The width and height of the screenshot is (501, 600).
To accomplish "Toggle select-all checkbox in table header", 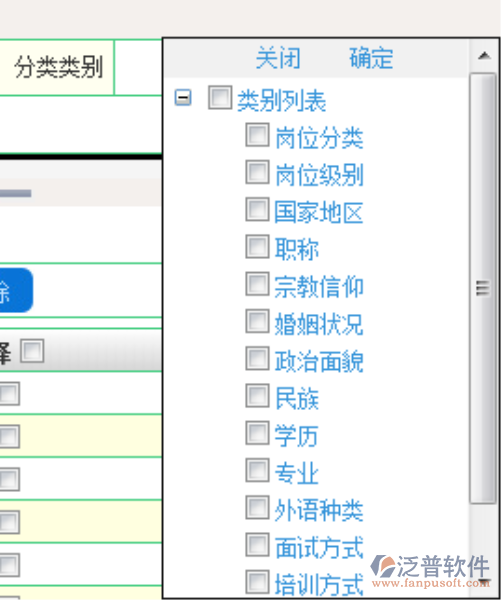I will 33,351.
